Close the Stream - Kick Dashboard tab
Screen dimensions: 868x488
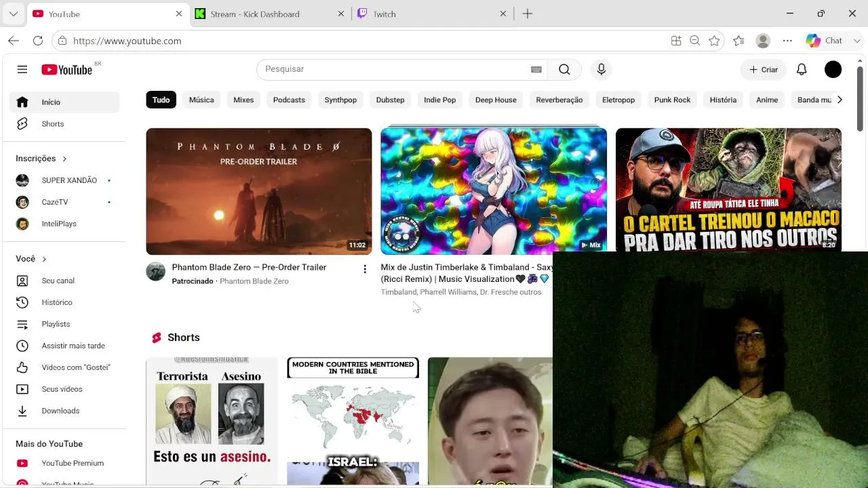tap(341, 14)
